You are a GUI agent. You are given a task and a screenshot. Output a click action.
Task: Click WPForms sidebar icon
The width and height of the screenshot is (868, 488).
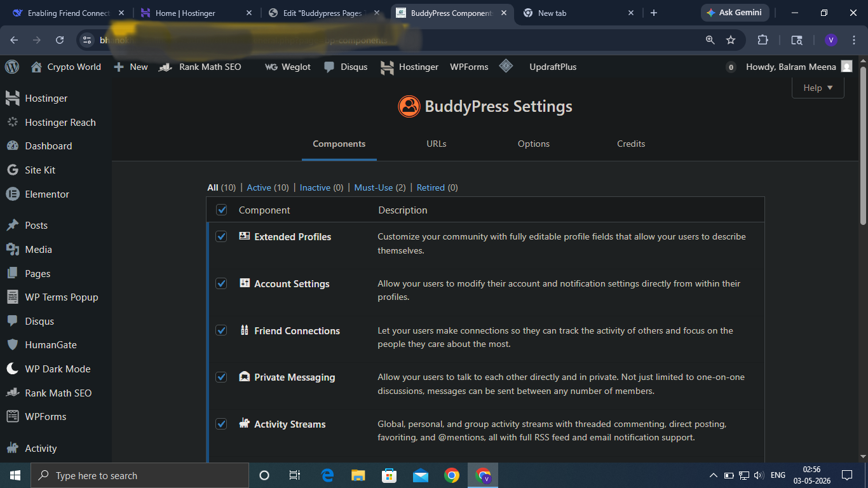pos(13,417)
